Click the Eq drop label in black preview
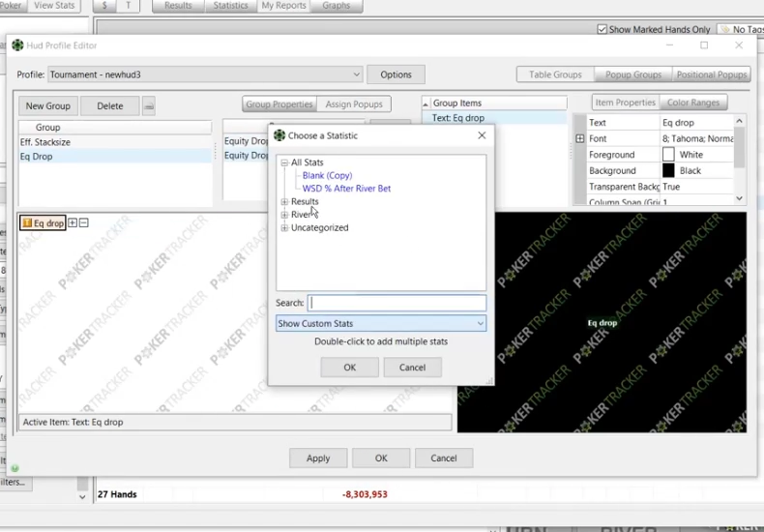This screenshot has width=764, height=532. click(602, 322)
